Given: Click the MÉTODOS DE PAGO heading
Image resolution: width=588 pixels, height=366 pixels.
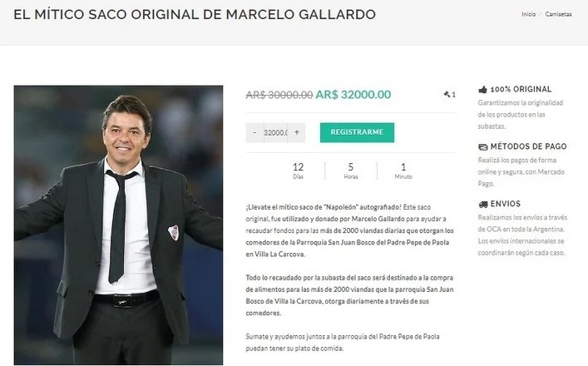Looking at the screenshot, I should tap(528, 146).
